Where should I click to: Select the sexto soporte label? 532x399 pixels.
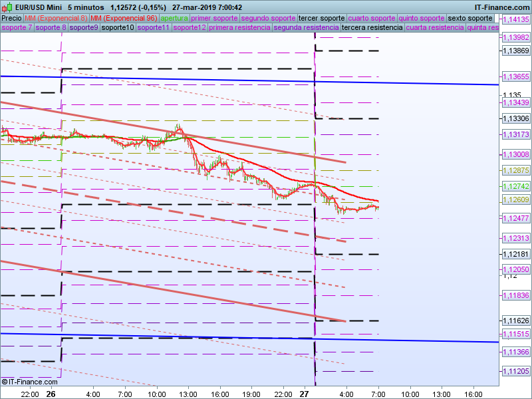click(470, 18)
